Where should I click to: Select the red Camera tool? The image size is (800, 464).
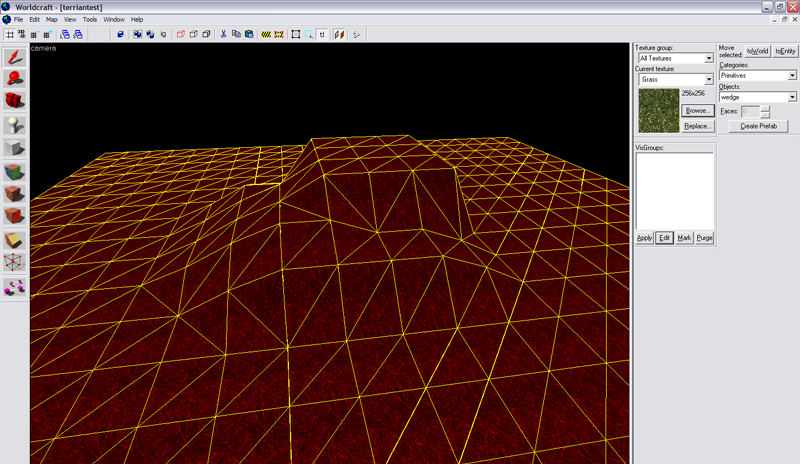(14, 100)
